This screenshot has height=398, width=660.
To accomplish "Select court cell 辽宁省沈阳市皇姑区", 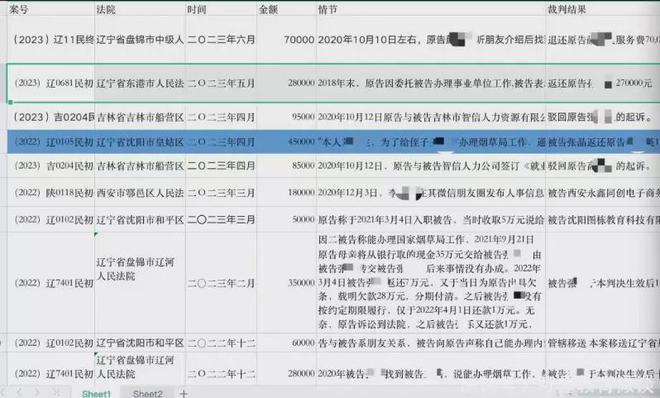I will click(140, 142).
